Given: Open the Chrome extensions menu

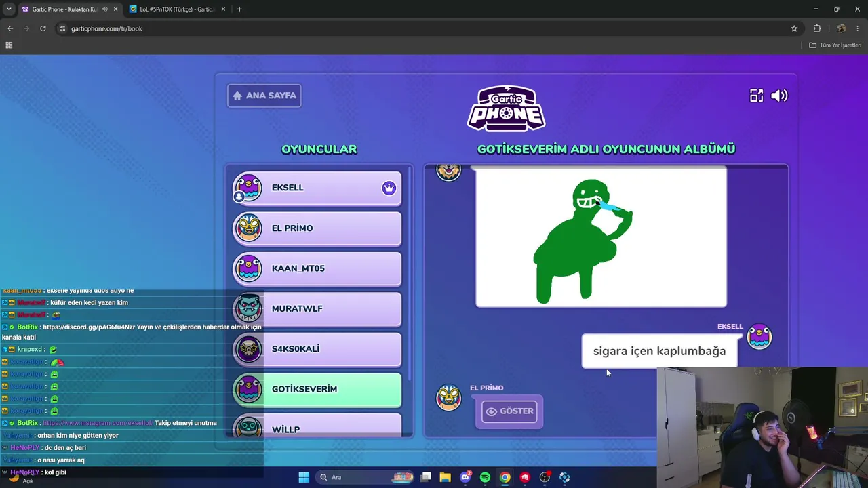Looking at the screenshot, I should coord(817,28).
